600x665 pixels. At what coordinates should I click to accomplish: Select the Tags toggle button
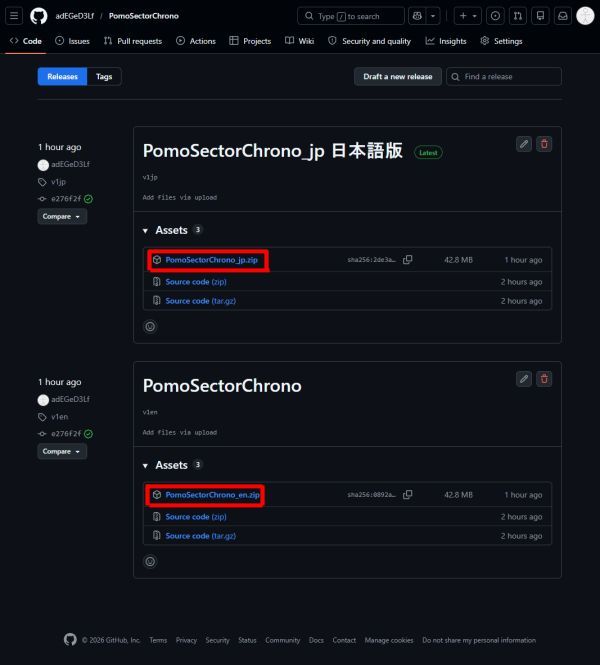coord(104,76)
